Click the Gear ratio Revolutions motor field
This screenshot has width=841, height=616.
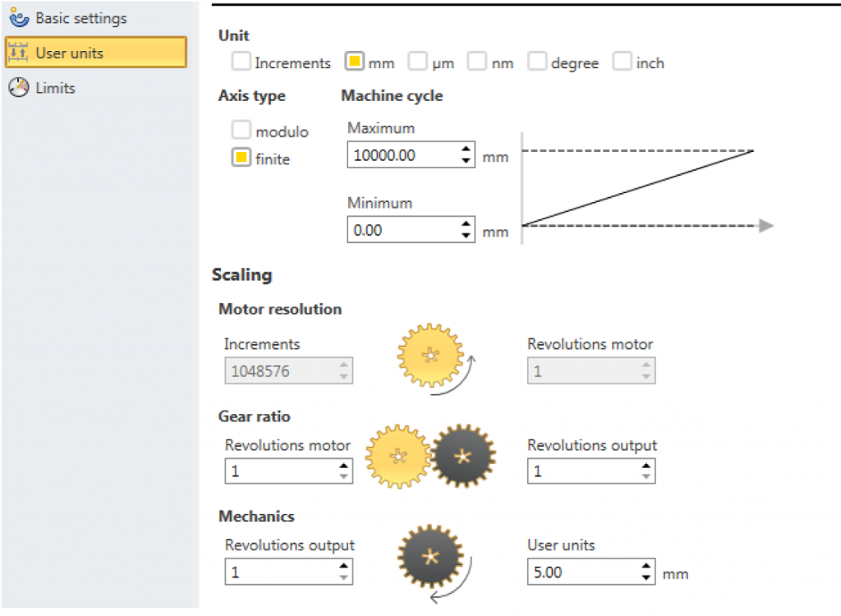click(x=280, y=471)
